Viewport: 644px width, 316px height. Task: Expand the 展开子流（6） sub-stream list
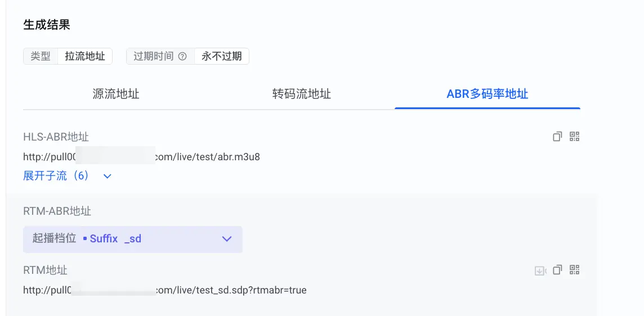tap(56, 176)
